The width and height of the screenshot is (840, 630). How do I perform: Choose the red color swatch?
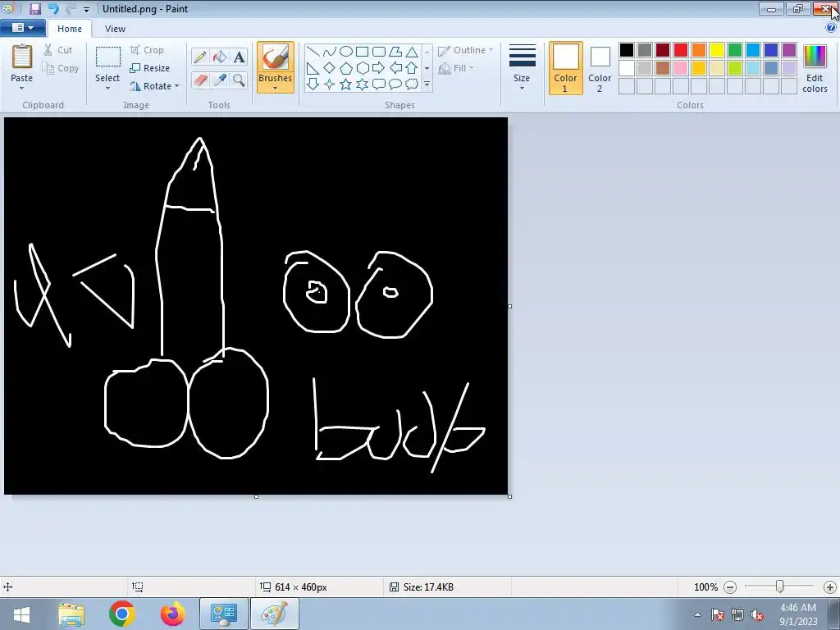[x=681, y=50]
